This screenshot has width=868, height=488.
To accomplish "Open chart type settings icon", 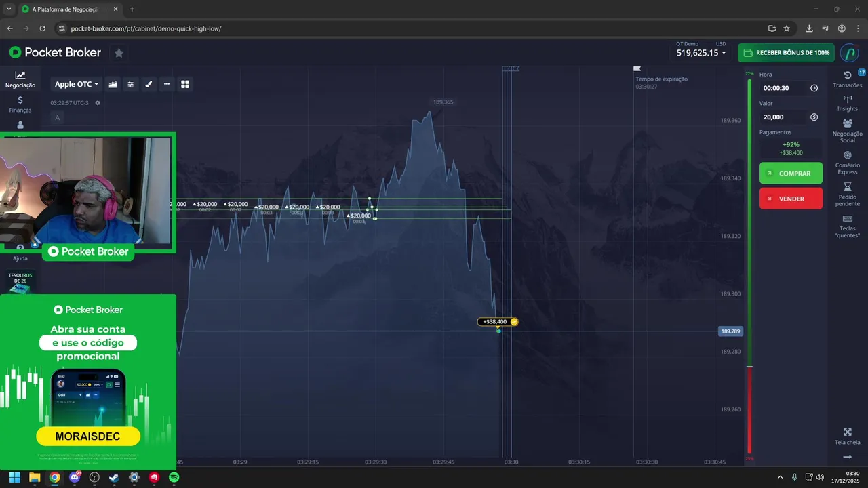I will (113, 84).
